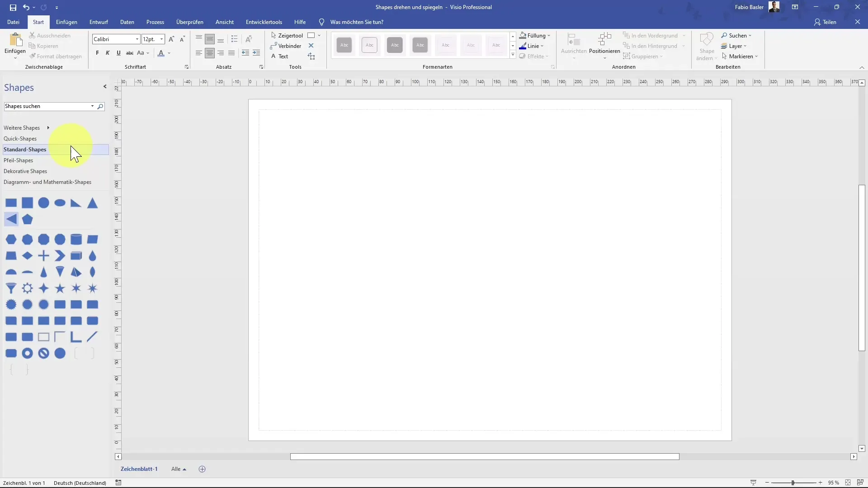The image size is (868, 488).
Task: Increase font size with the large A icon
Action: tap(171, 39)
